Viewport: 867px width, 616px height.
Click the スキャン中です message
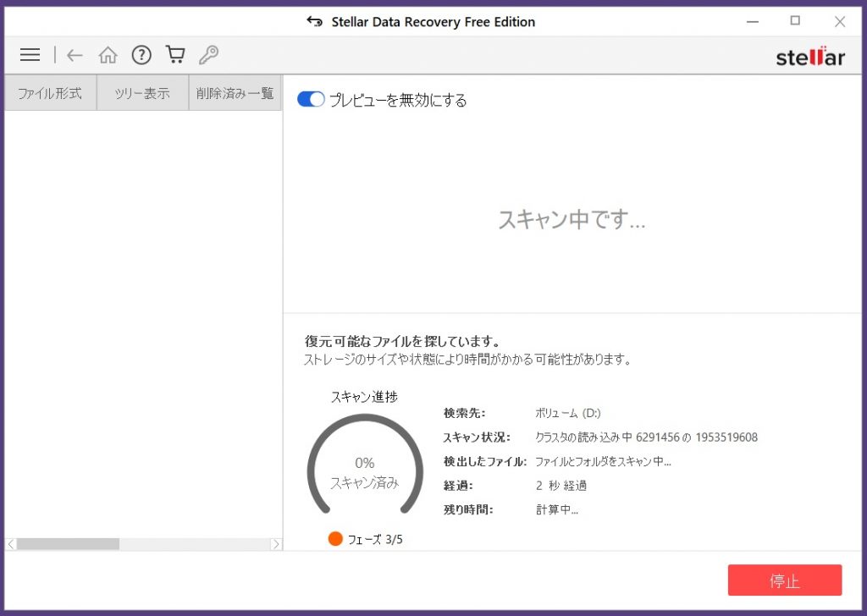[x=572, y=219]
